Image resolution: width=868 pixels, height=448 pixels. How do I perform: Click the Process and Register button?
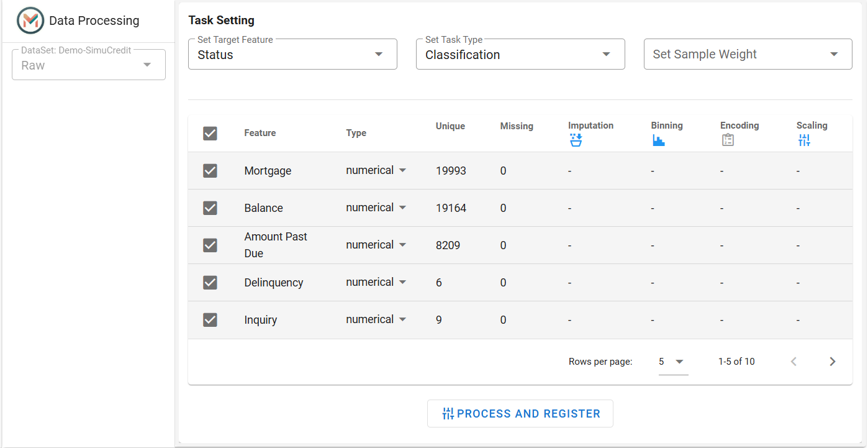pyautogui.click(x=520, y=414)
